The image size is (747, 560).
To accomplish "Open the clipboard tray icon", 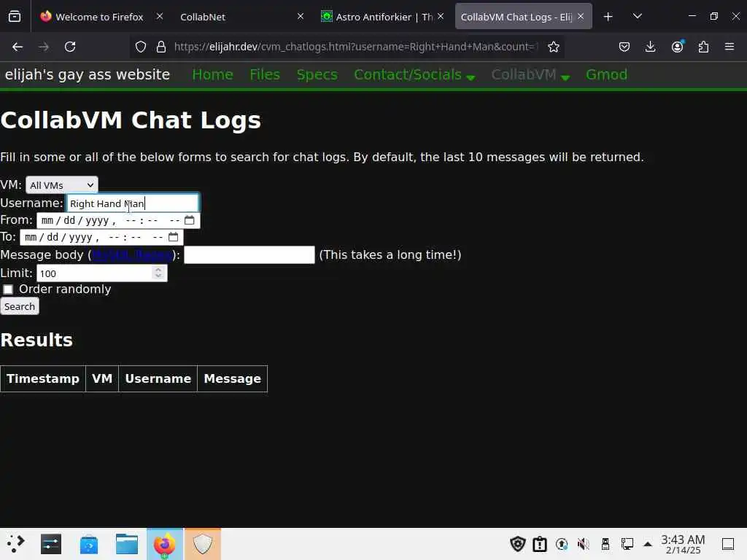I will click(x=540, y=544).
